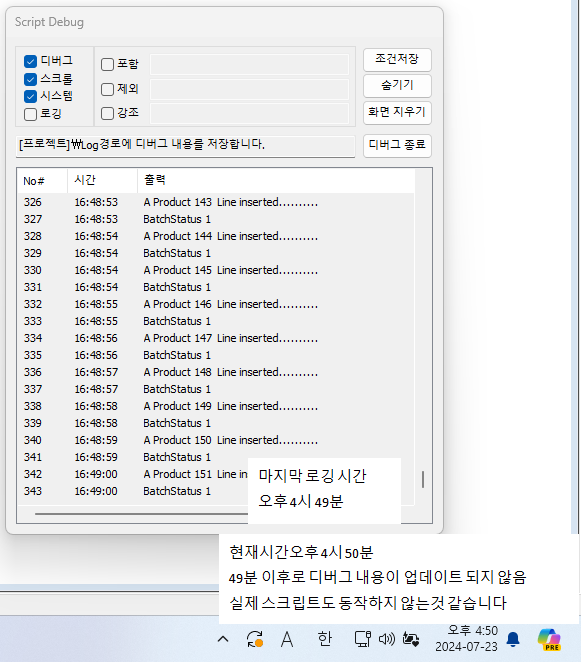Click the No# column header
The image size is (581, 662).
click(x=42, y=181)
